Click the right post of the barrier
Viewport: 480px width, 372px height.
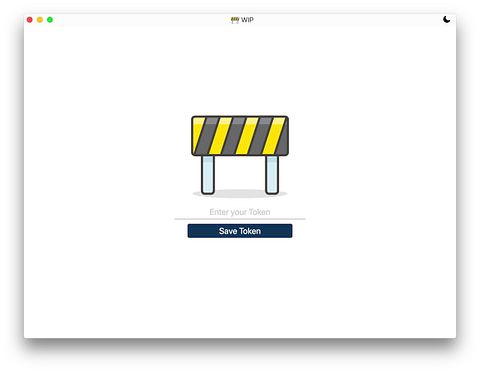(272, 175)
